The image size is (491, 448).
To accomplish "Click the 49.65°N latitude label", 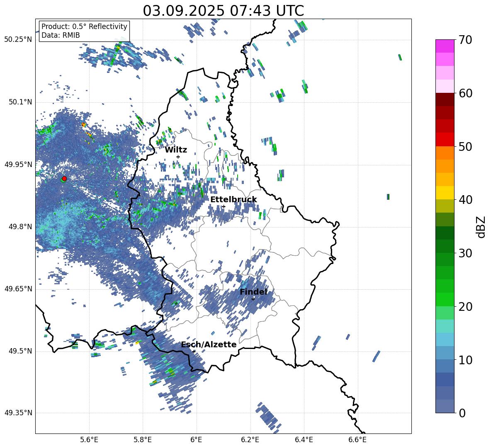I will (18, 289).
